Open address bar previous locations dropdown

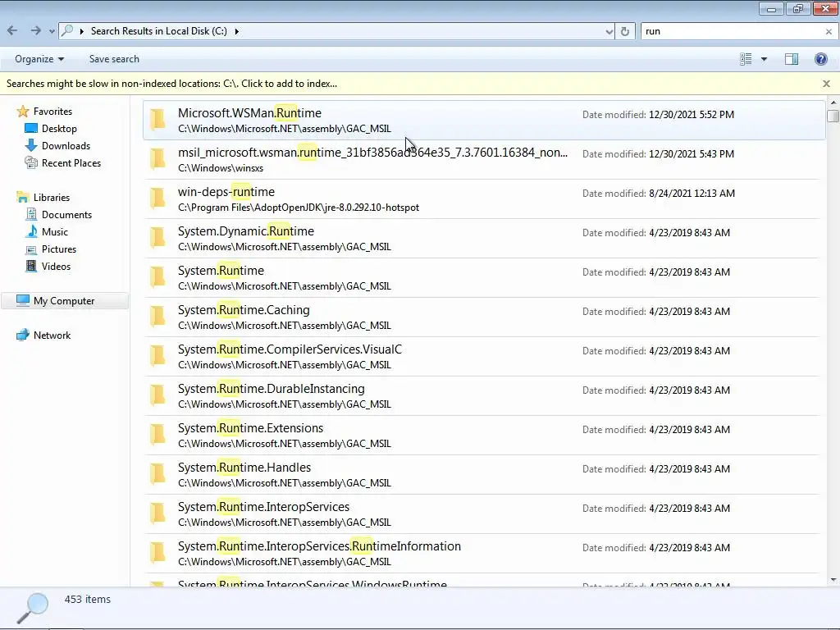[609, 32]
